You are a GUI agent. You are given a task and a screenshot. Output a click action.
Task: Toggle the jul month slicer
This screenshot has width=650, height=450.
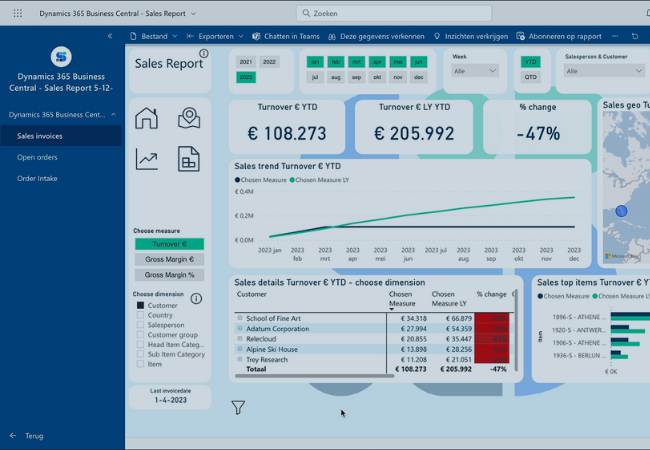(x=315, y=77)
